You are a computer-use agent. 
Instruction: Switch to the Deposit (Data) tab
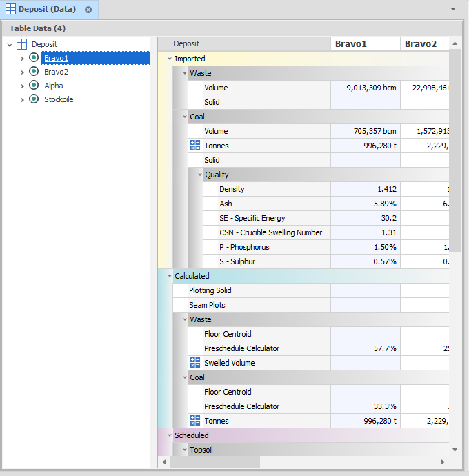(x=47, y=10)
